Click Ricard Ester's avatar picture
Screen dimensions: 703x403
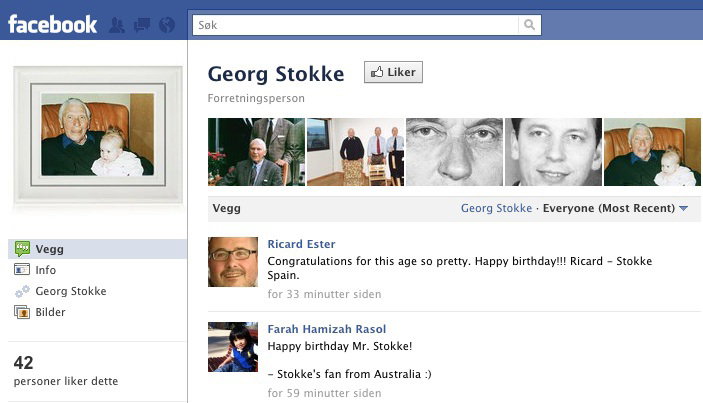coord(233,262)
